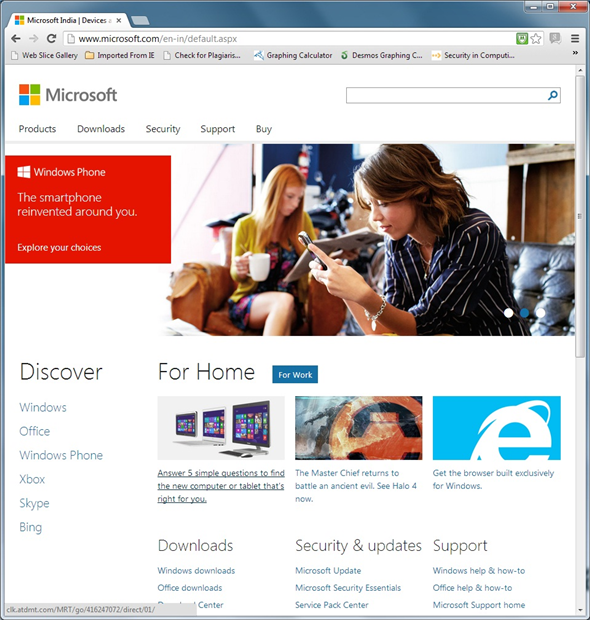Select the first white carousel dot
Viewport: 590px width, 620px height.
pyautogui.click(x=509, y=313)
